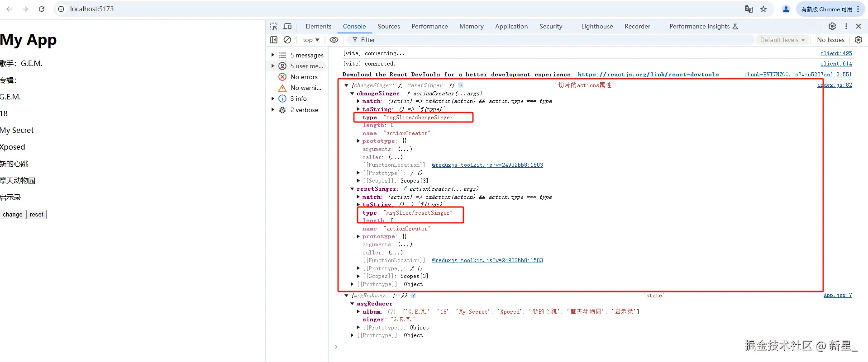
Task: Switch to the Recorder tab
Action: click(x=637, y=26)
